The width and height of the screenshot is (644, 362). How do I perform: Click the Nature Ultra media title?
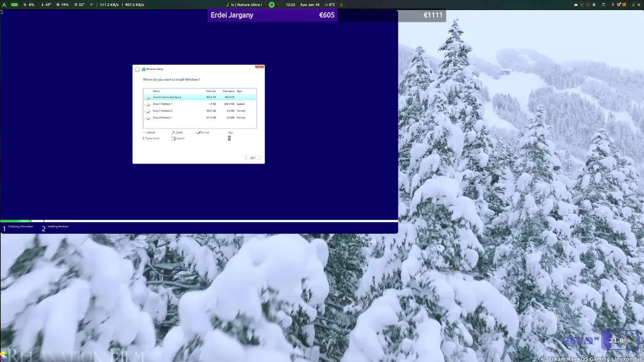[x=247, y=5]
